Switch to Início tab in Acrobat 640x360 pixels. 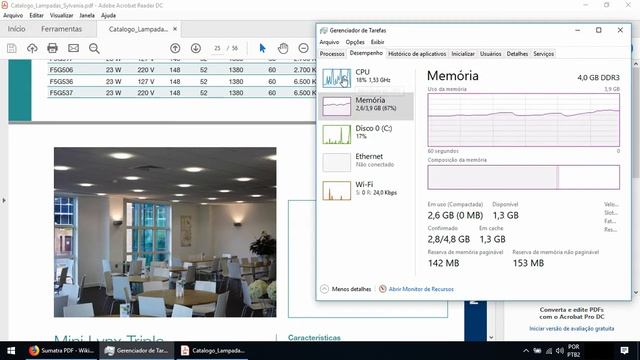click(x=16, y=29)
